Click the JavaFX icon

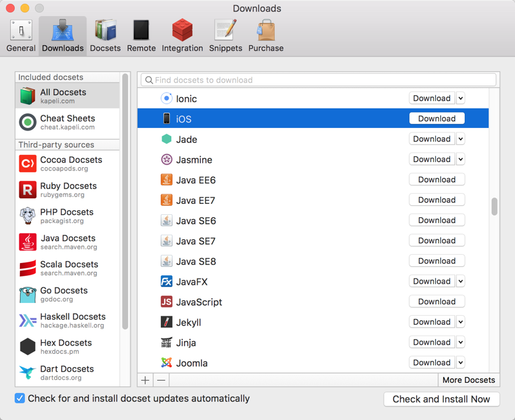click(x=167, y=281)
